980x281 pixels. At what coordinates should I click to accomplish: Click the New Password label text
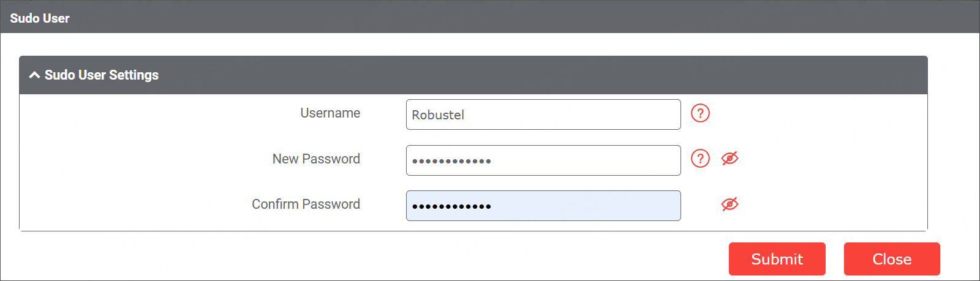[316, 159]
